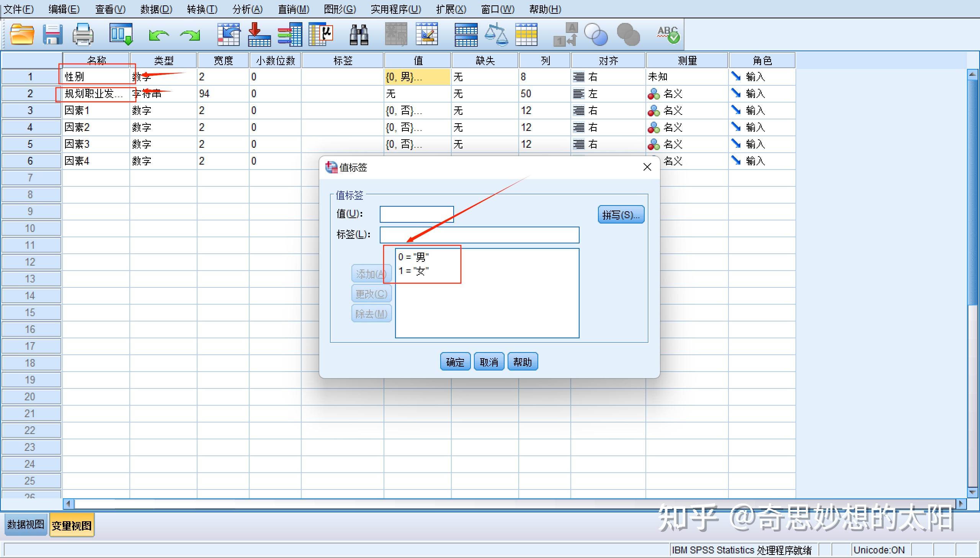Viewport: 980px width, 558px height.
Task: Open the 图形(G) menu
Action: point(340,9)
